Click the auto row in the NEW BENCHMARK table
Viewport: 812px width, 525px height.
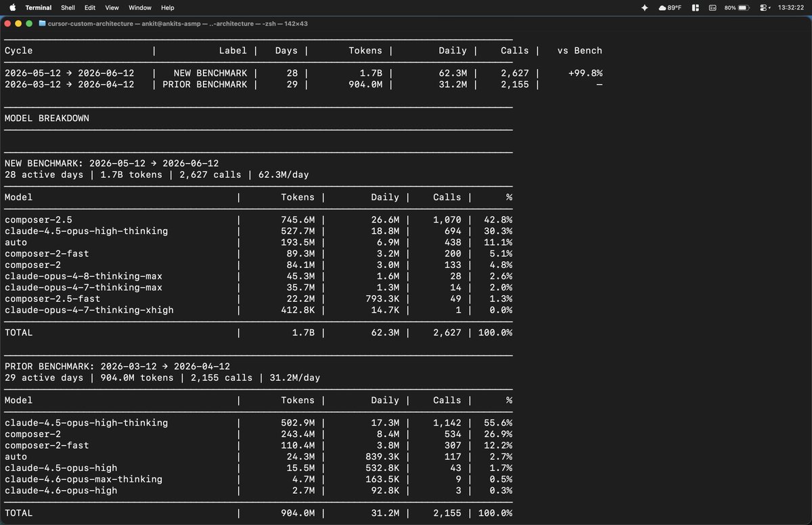[x=258, y=242]
